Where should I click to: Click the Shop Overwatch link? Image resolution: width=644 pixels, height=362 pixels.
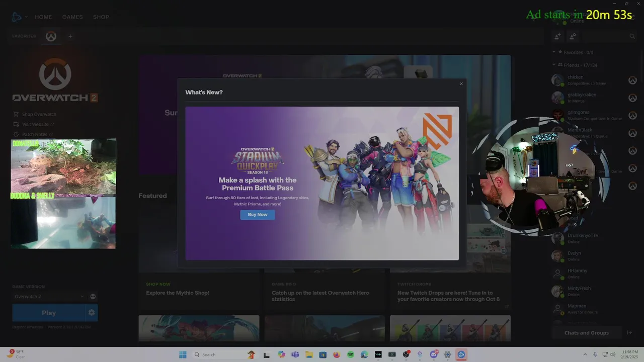[x=35, y=114]
